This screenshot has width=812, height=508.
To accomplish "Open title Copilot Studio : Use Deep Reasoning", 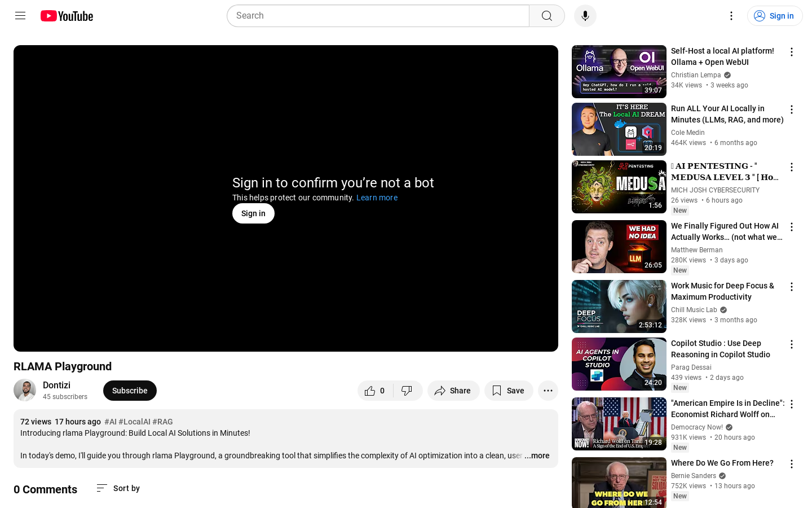I will pyautogui.click(x=721, y=349).
